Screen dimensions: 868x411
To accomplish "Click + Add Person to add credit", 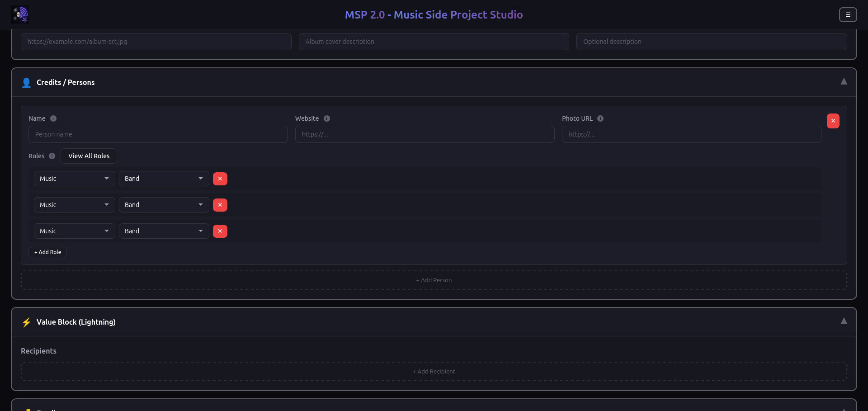I will coord(434,280).
